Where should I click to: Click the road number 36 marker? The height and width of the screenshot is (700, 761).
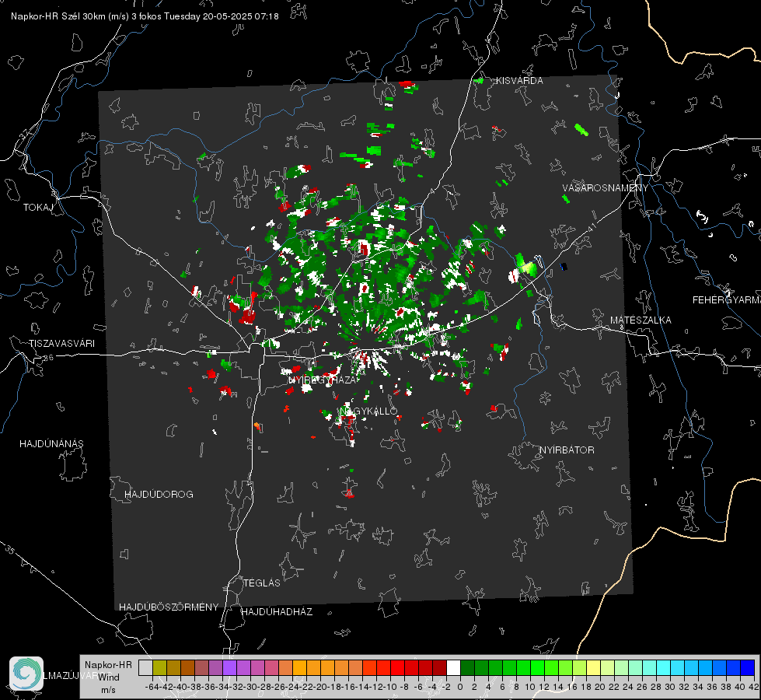tap(47, 358)
